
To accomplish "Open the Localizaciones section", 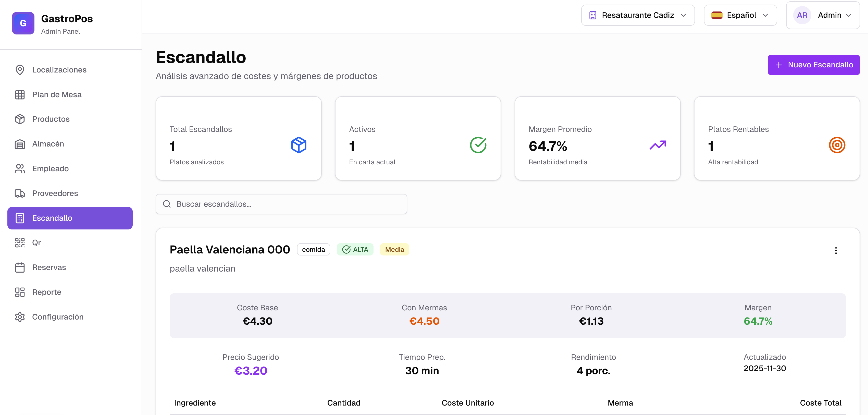I will pyautogui.click(x=59, y=70).
